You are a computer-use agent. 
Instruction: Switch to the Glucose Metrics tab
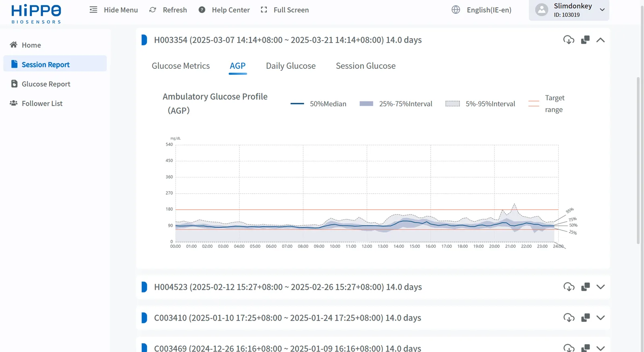(181, 66)
